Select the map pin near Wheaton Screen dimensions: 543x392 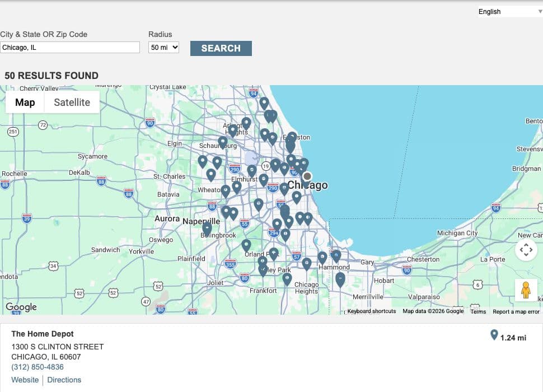click(225, 191)
